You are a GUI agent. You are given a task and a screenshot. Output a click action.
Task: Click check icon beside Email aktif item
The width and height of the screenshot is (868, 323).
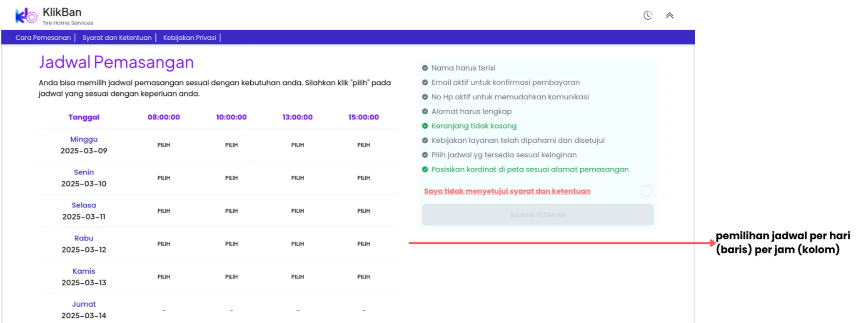tap(424, 82)
